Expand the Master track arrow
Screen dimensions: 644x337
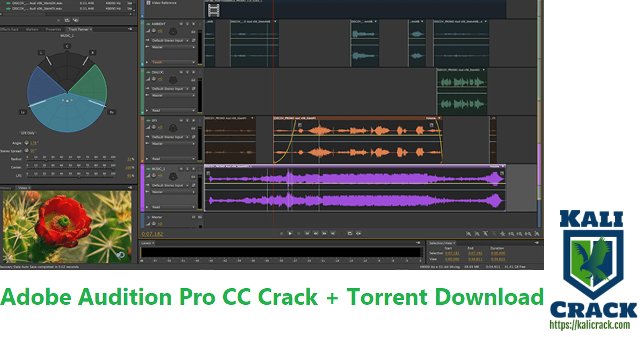pos(149,217)
